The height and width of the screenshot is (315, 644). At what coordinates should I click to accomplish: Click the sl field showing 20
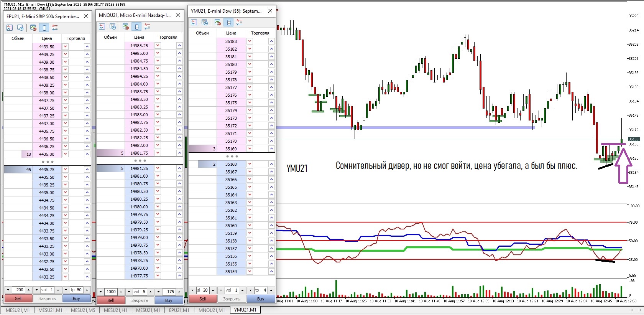[203, 290]
